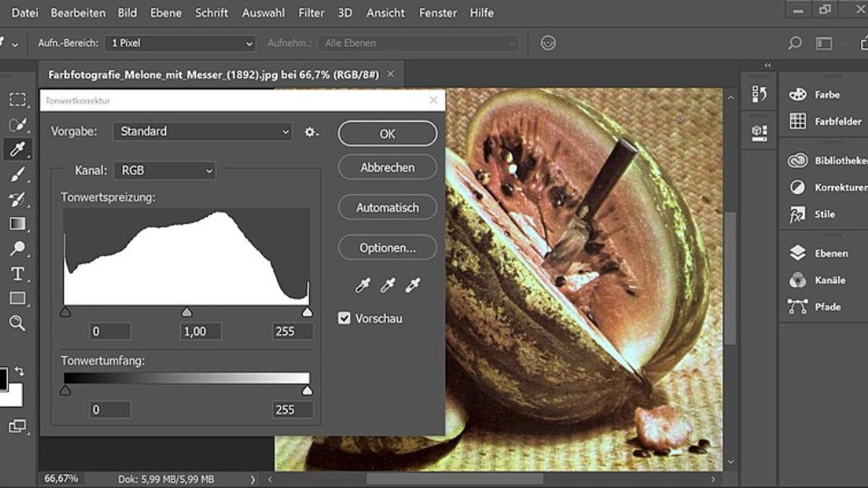Open the Vorgabe Standard dropdown
The height and width of the screenshot is (488, 868).
pos(203,132)
